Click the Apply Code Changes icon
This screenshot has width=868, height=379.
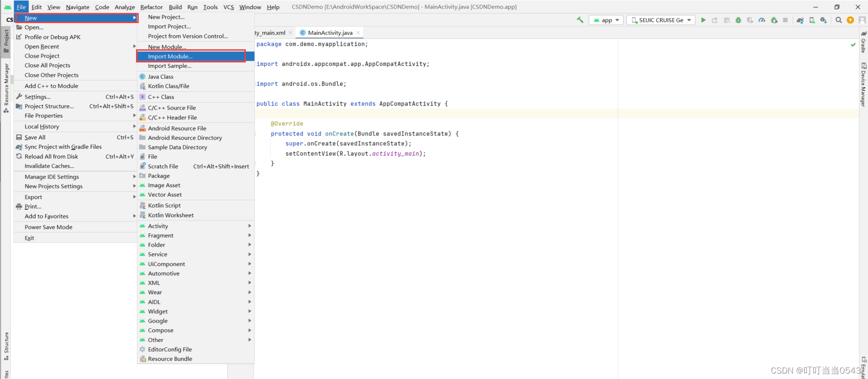click(727, 20)
